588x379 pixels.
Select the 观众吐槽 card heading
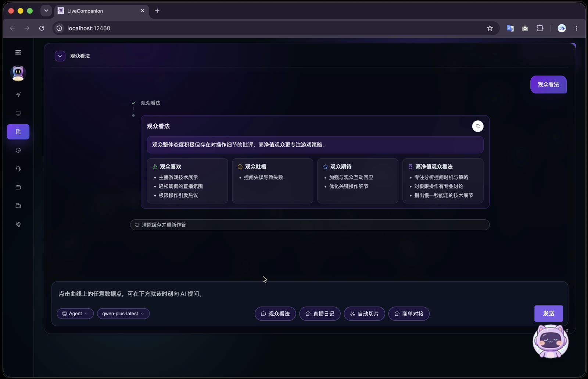click(256, 167)
